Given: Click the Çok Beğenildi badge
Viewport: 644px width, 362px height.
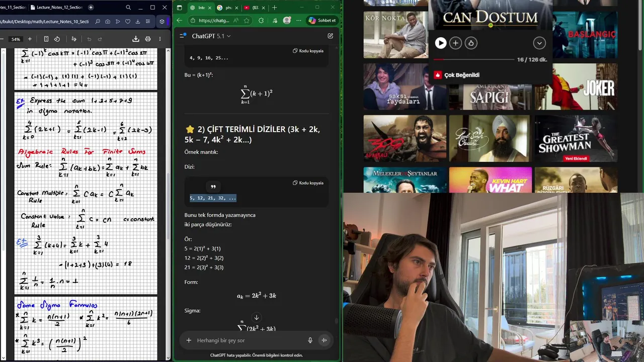Looking at the screenshot, I should 457,75.
